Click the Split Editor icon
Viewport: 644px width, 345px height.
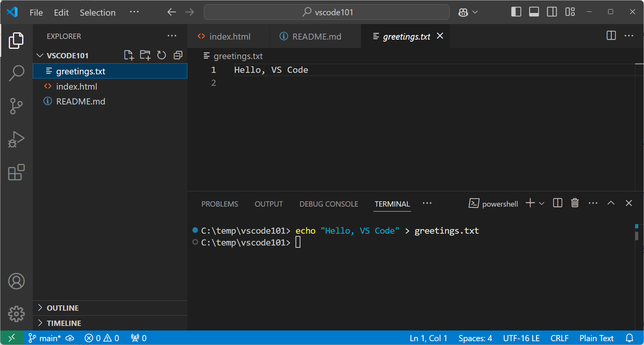click(x=611, y=36)
